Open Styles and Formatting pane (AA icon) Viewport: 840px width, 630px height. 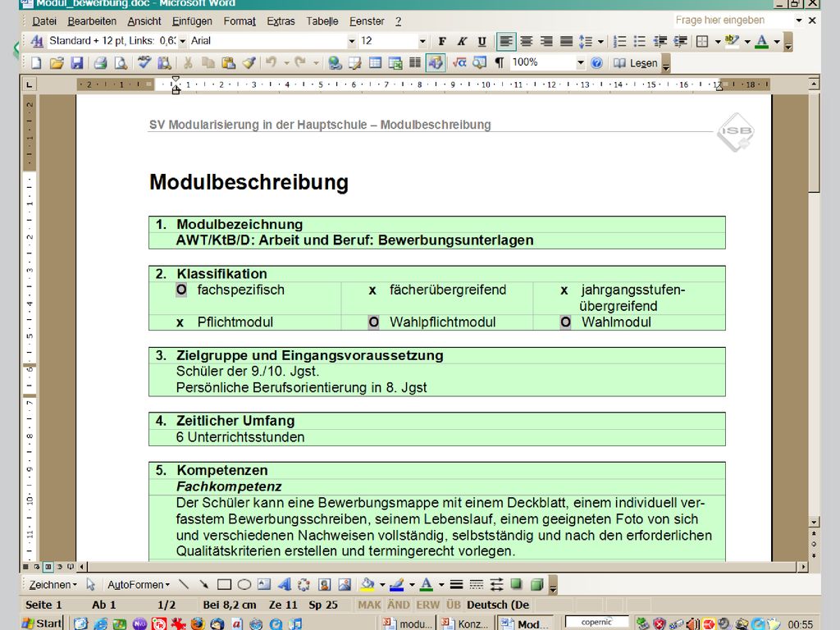36,41
